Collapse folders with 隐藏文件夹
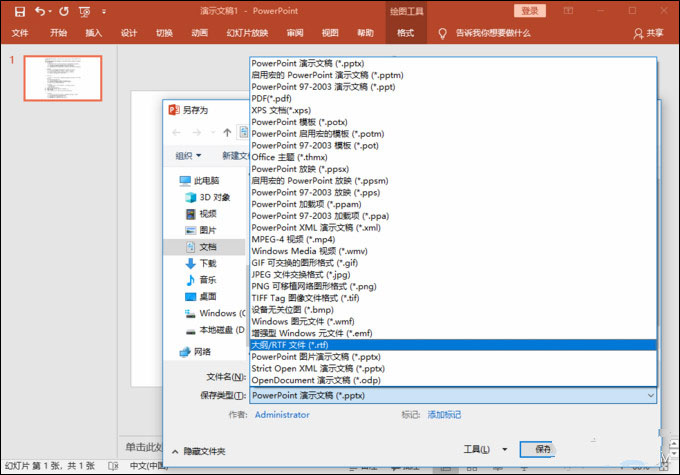Viewport: 680px width, 475px height. (x=199, y=451)
